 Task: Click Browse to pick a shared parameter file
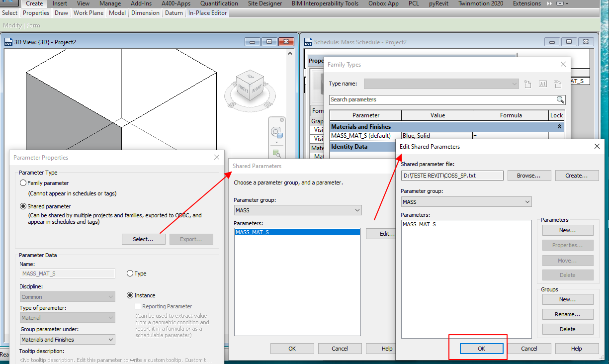[x=528, y=175]
